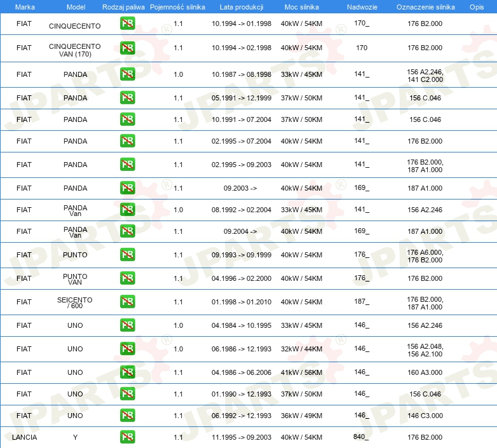Click the fuel icon for UNO 41kW row
Screen dimensions: 497x448
127,372
